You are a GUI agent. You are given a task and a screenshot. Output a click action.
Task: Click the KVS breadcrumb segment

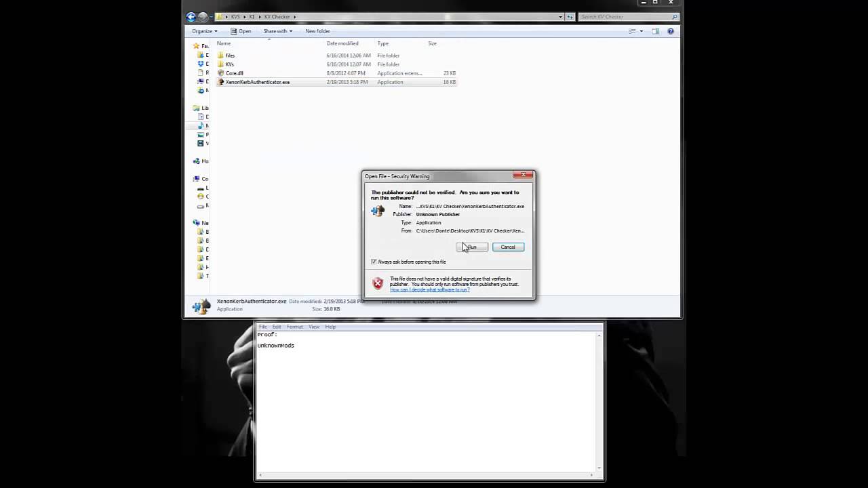coord(236,17)
